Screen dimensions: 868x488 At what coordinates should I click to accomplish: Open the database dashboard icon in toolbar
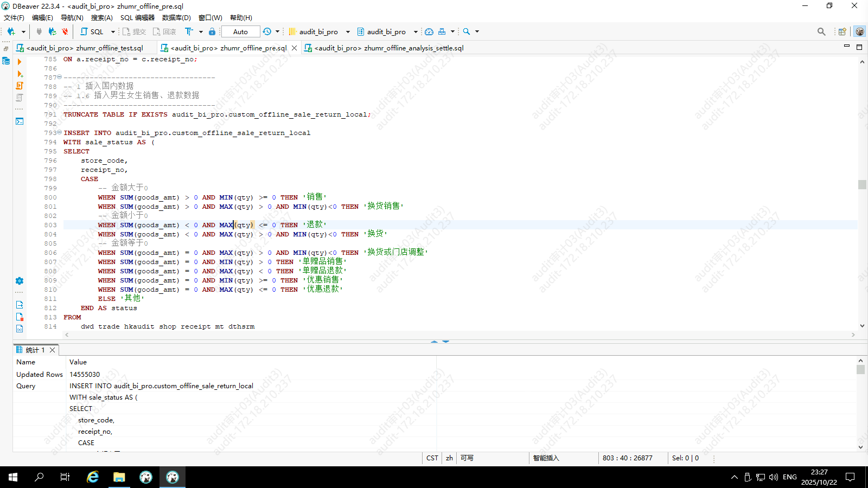click(x=429, y=31)
